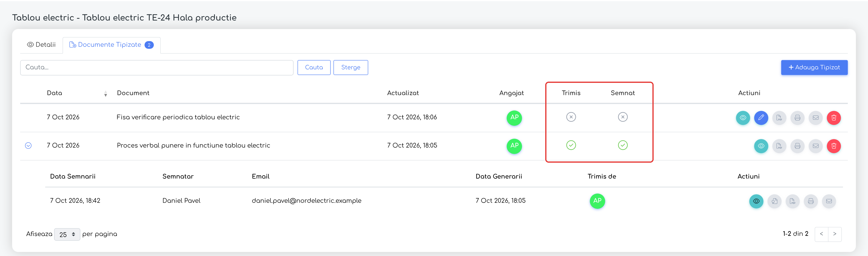This screenshot has width=868, height=256.
Task: Click Semnat checkmark for Proces verbal row
Action: (x=623, y=145)
